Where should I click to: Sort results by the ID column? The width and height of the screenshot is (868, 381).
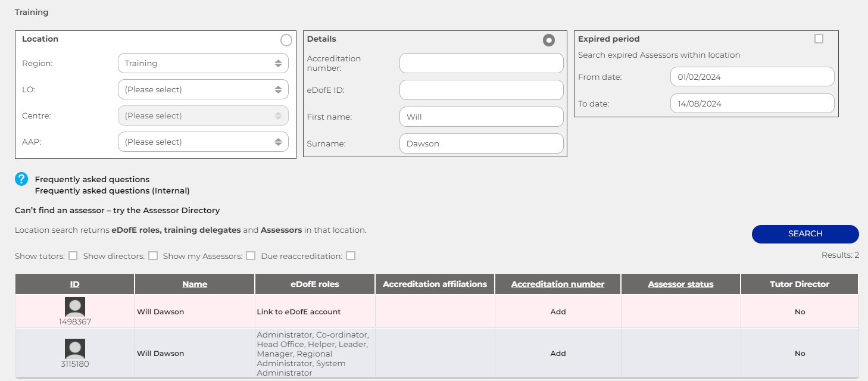point(74,284)
